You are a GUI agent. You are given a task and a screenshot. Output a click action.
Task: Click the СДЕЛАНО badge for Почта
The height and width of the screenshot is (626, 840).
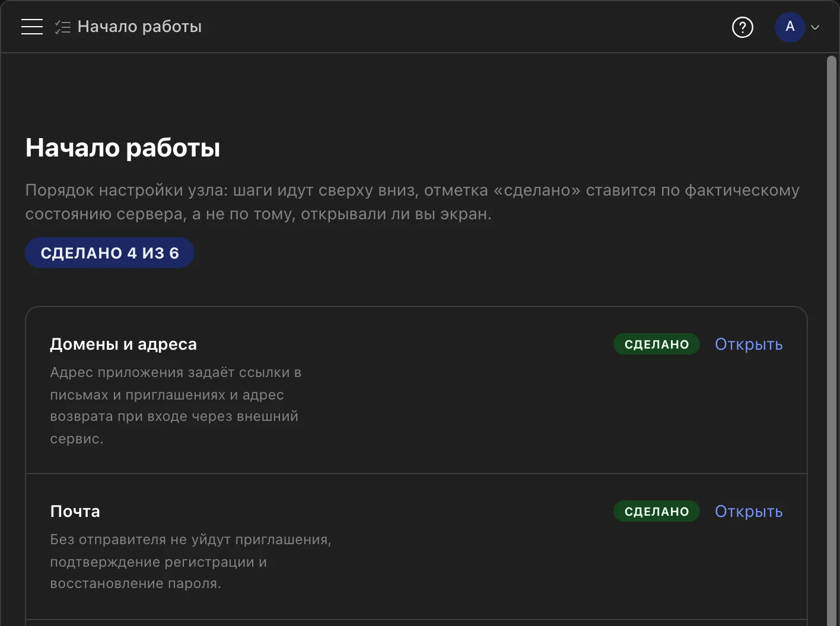657,512
